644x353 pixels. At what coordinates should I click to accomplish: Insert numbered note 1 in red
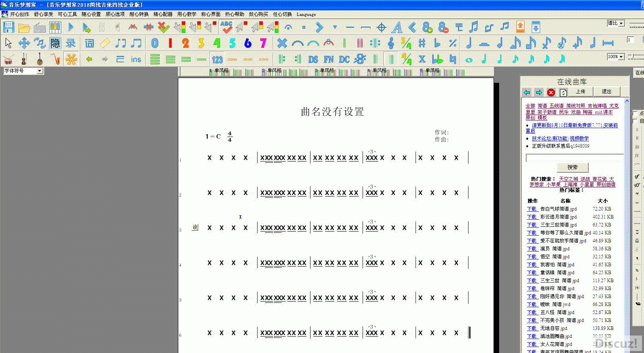coord(170,43)
